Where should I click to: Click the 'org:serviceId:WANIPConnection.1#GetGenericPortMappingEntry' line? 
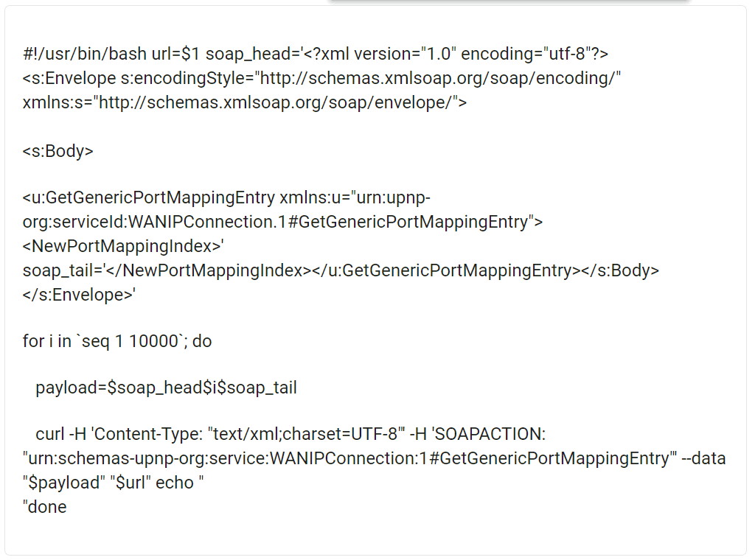282,222
